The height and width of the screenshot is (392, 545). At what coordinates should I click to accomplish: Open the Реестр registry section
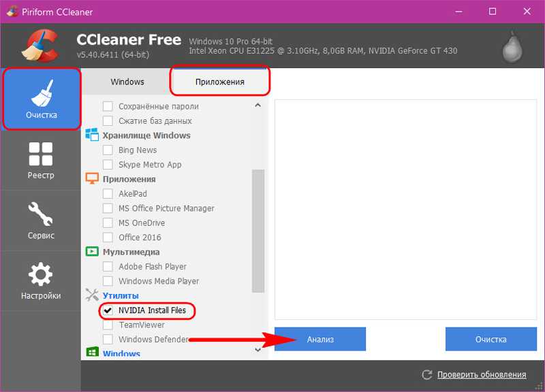point(41,161)
